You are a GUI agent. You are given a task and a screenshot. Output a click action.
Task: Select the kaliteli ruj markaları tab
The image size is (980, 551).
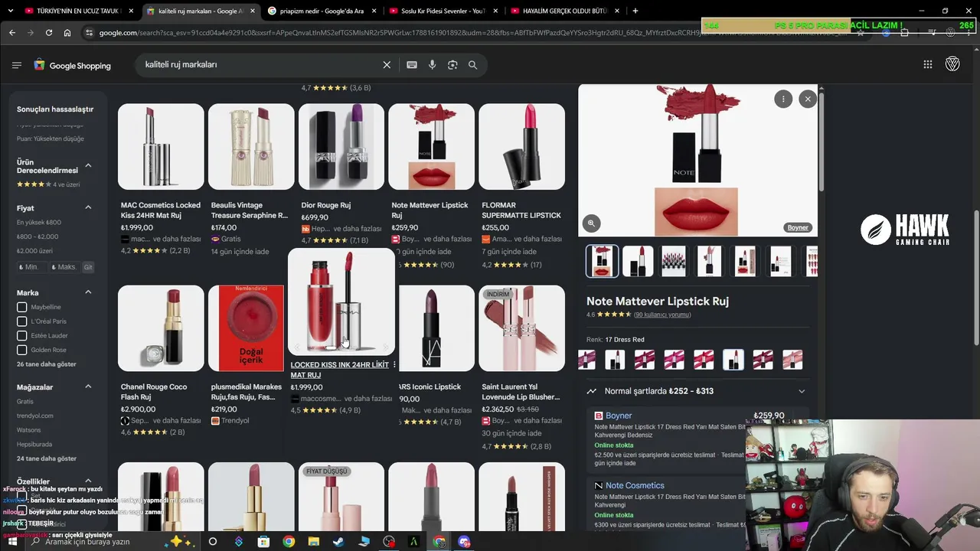coord(200,11)
